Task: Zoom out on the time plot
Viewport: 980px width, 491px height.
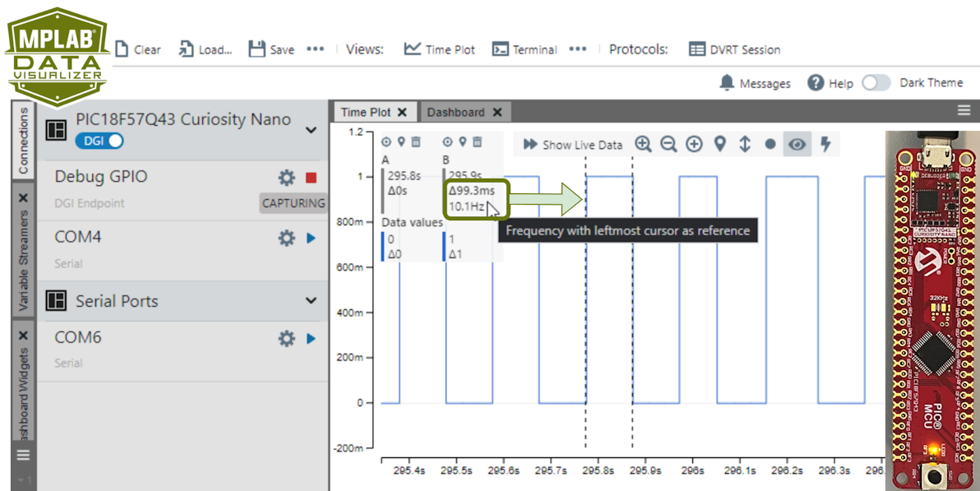Action: coord(668,145)
